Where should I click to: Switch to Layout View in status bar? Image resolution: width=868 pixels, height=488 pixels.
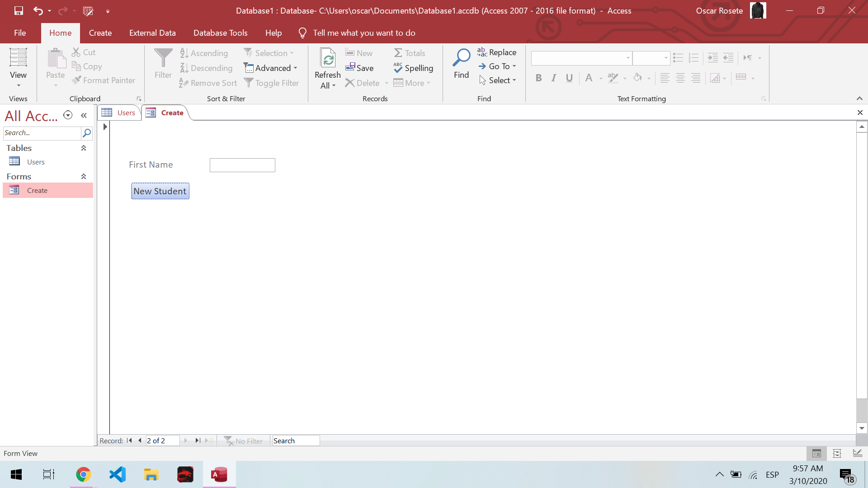coord(837,453)
